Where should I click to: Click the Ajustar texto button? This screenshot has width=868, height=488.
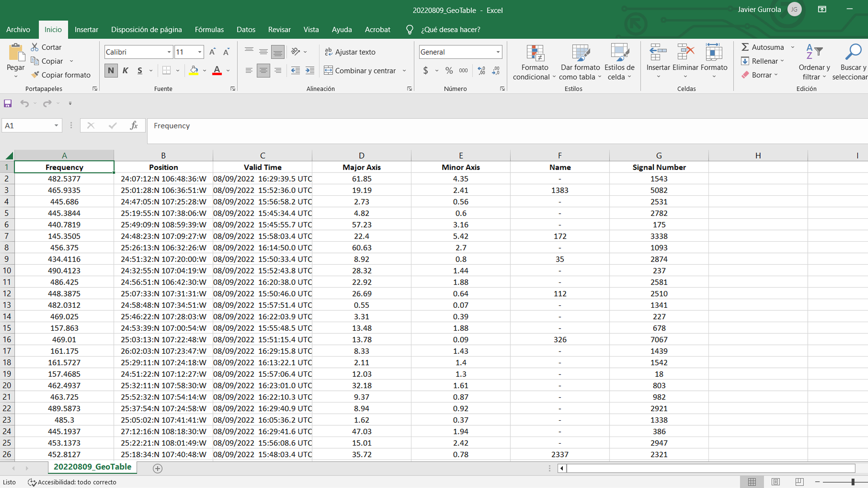(350, 52)
